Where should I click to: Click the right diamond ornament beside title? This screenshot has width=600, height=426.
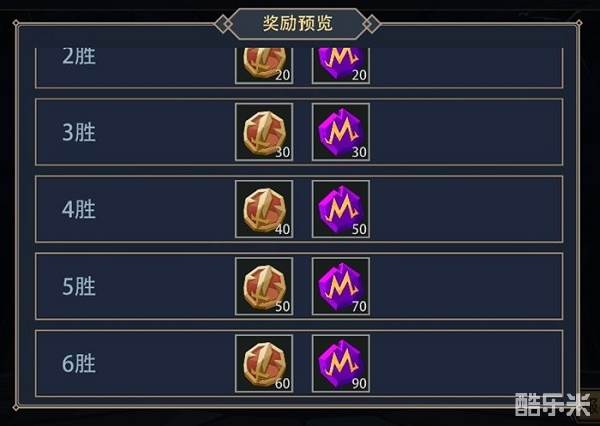[372, 24]
